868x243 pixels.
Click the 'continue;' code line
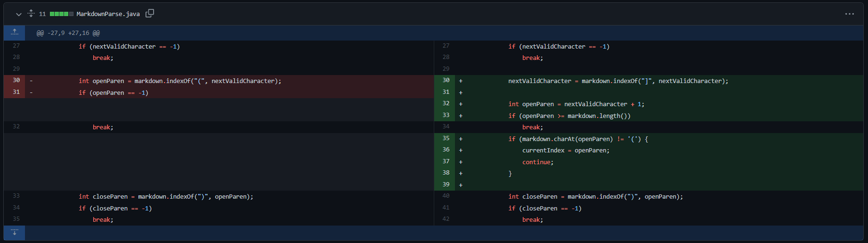(538, 162)
